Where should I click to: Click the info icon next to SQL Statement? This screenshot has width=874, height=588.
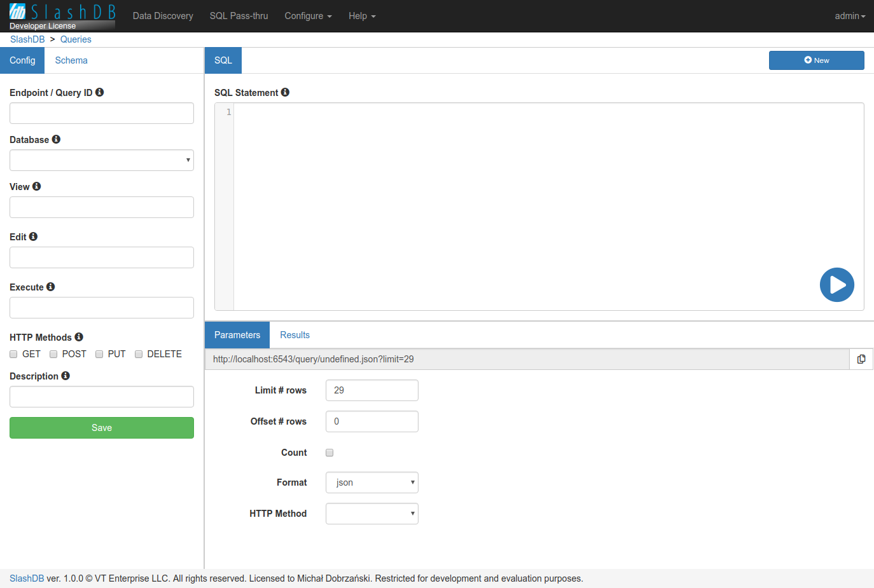(x=285, y=92)
